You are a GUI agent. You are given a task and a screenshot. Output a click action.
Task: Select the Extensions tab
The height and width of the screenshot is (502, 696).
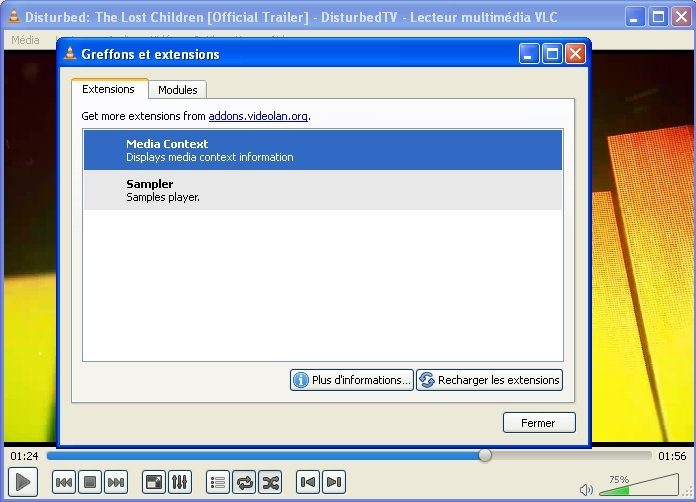point(109,89)
